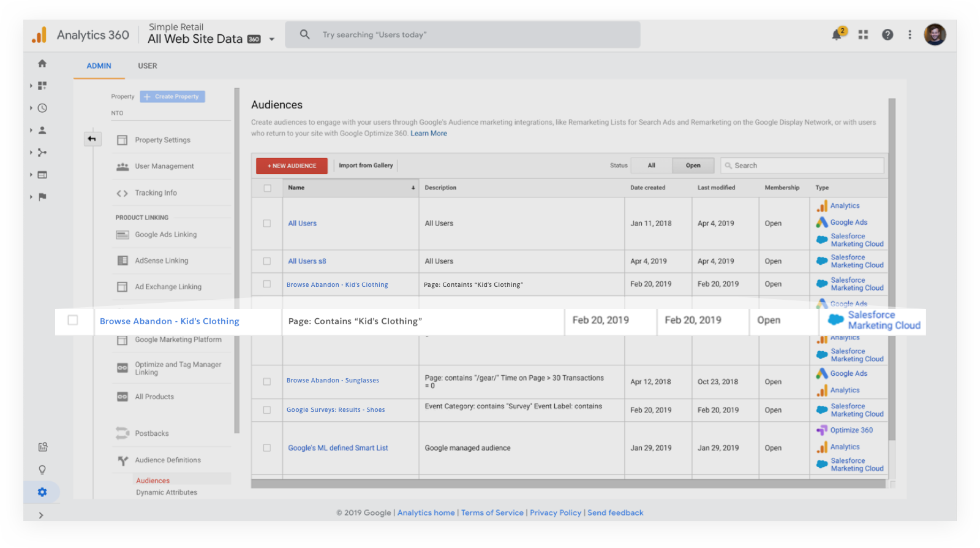Expand the Realtime clock reports section

click(x=42, y=108)
